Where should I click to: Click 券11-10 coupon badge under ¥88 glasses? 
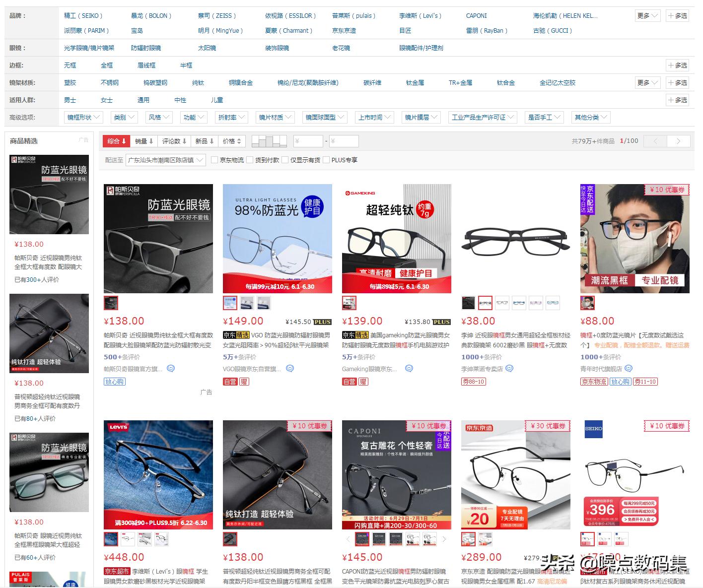tap(645, 382)
